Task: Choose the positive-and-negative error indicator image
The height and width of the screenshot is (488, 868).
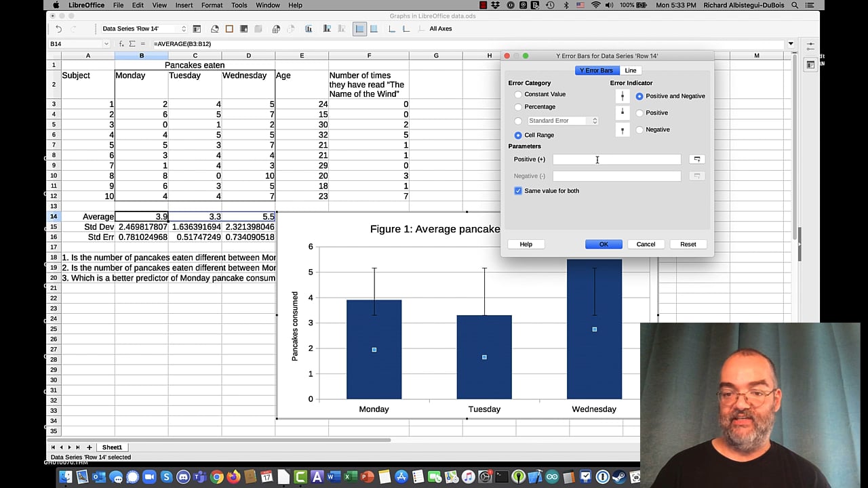Action: (x=622, y=96)
